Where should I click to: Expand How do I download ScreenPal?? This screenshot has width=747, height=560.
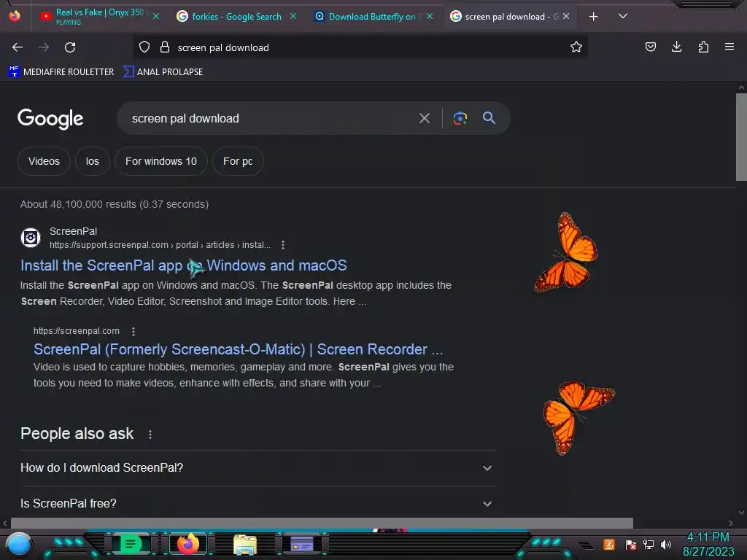coord(258,468)
